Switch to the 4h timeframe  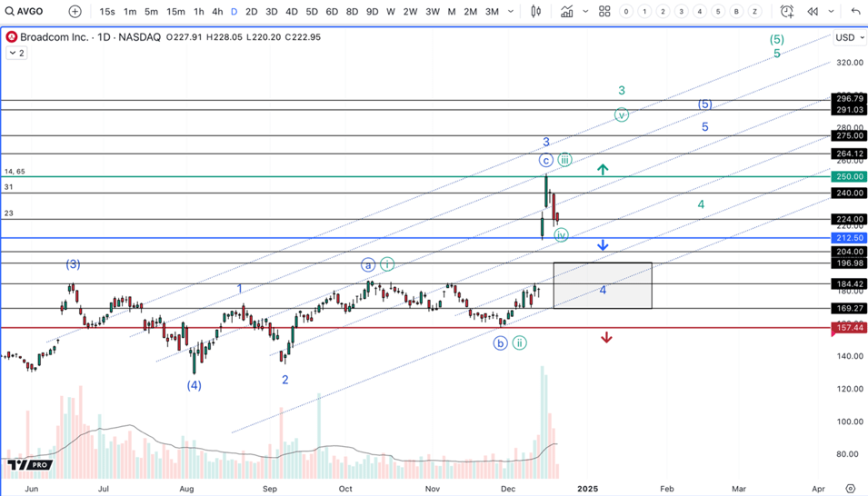[x=217, y=12]
